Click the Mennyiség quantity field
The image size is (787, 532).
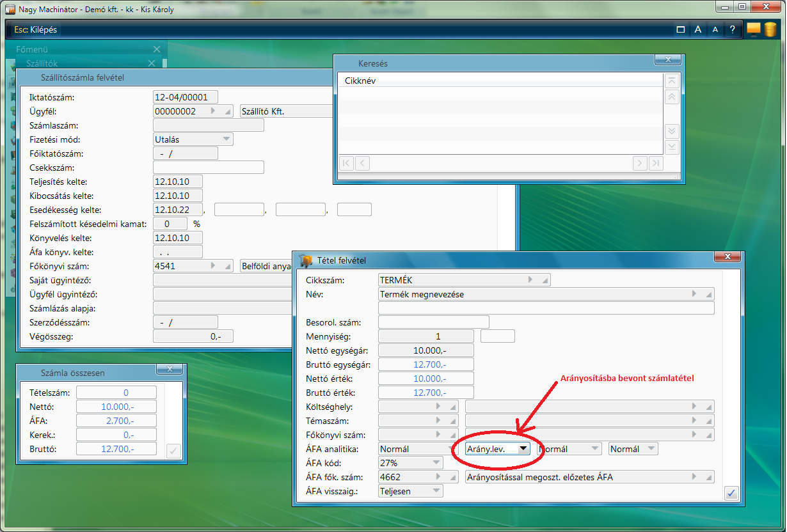pos(426,336)
